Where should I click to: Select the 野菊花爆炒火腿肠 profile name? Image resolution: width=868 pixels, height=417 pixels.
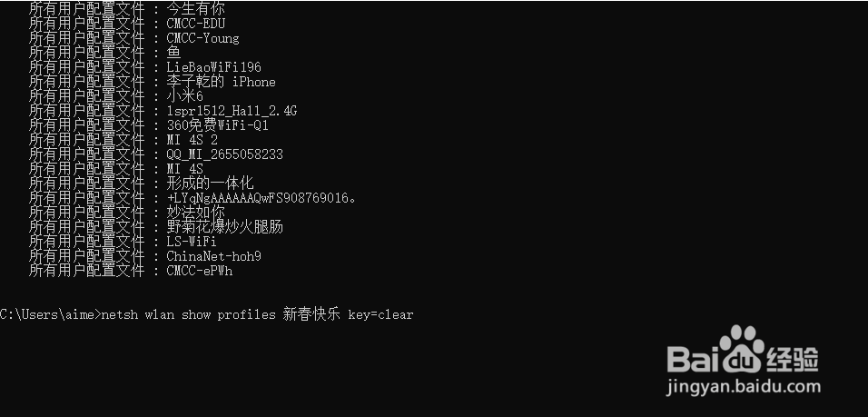pos(224,227)
